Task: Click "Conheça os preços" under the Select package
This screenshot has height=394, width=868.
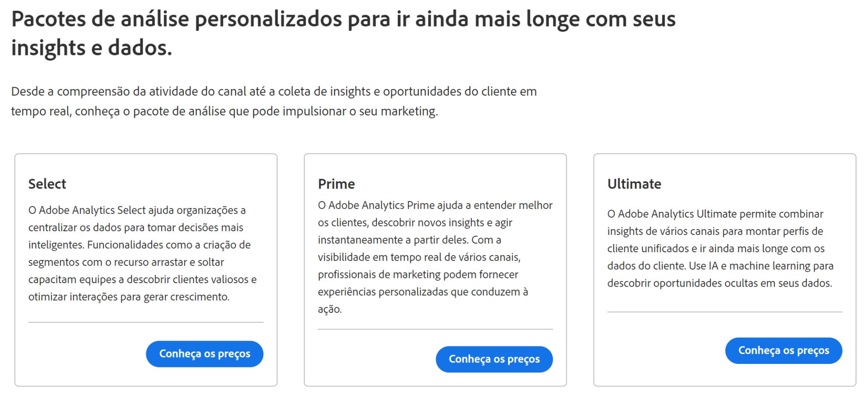Action: point(204,354)
